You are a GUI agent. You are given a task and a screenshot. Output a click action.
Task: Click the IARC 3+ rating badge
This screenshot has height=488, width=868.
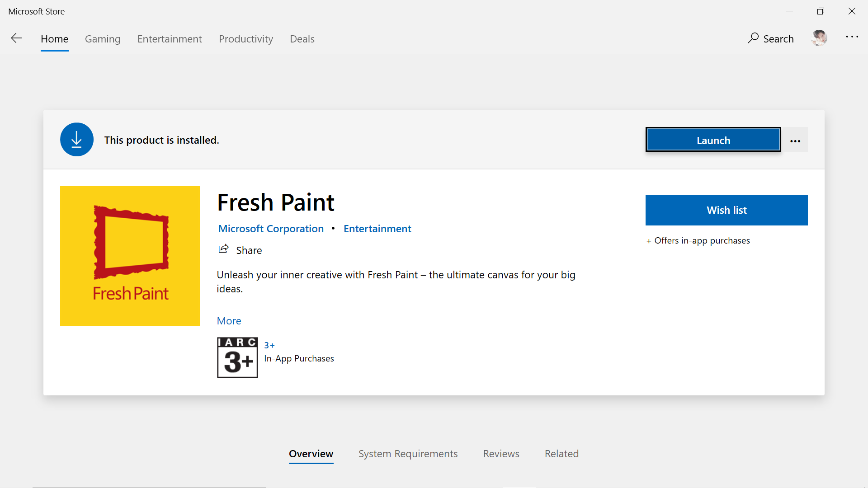[237, 357]
